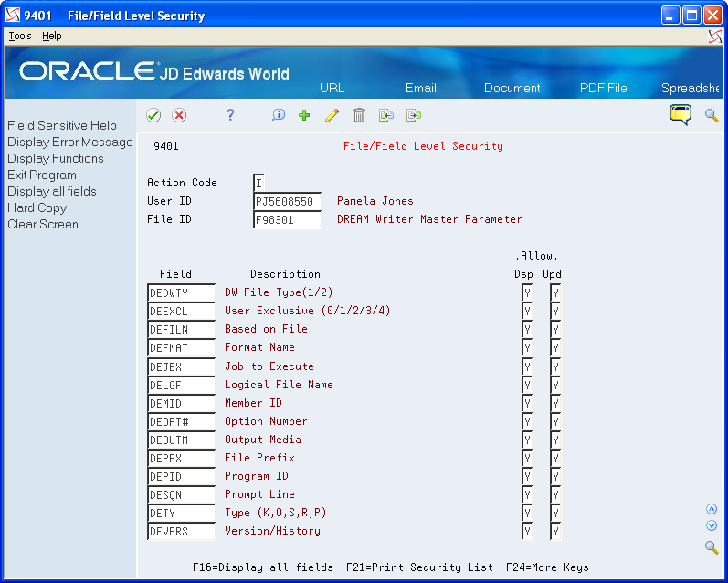Click the page down circular arrow icon

[x=712, y=525]
